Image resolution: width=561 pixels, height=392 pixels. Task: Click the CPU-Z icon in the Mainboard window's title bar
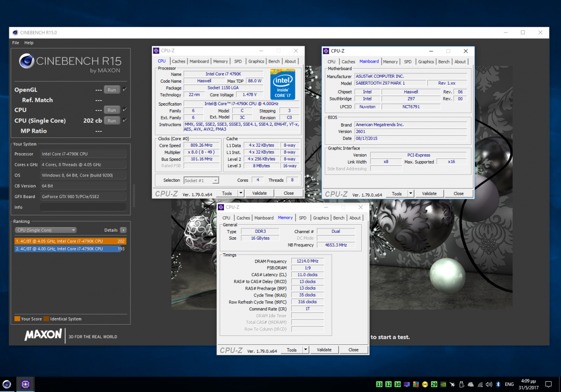tap(326, 50)
